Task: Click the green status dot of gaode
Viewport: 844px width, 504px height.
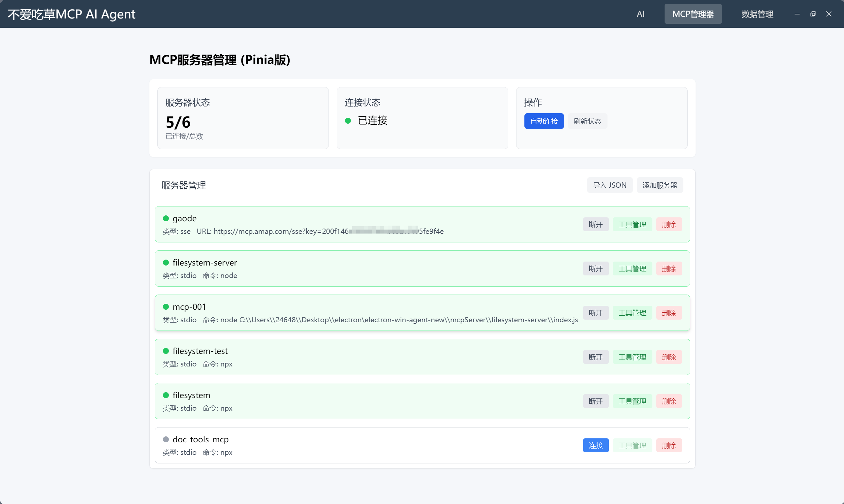Action: 166,218
